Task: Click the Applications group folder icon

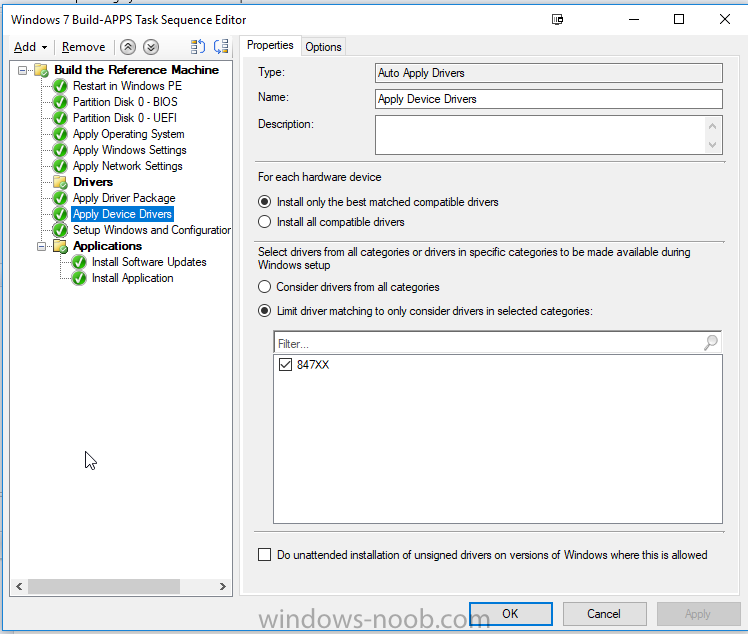Action: [x=60, y=246]
